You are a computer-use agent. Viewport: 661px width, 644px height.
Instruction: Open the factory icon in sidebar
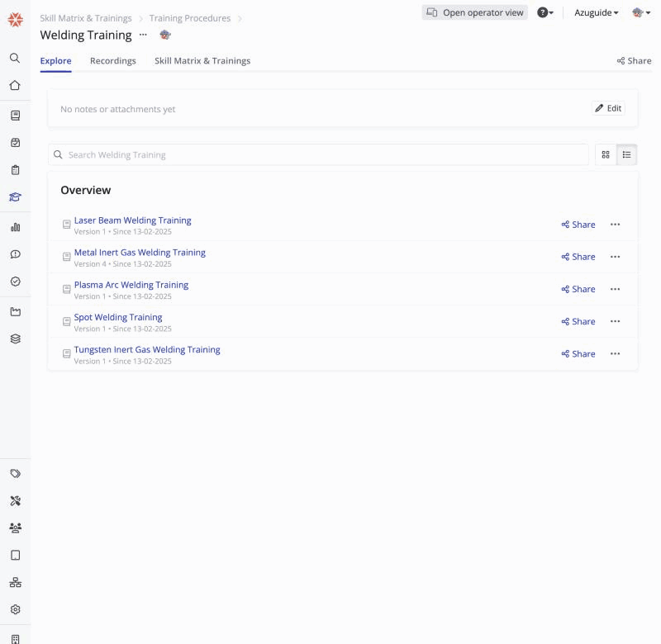(x=15, y=312)
